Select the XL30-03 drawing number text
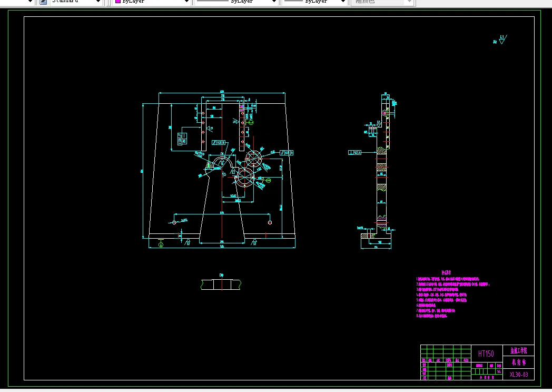Screen dimensions: 552x392 (x=519, y=375)
